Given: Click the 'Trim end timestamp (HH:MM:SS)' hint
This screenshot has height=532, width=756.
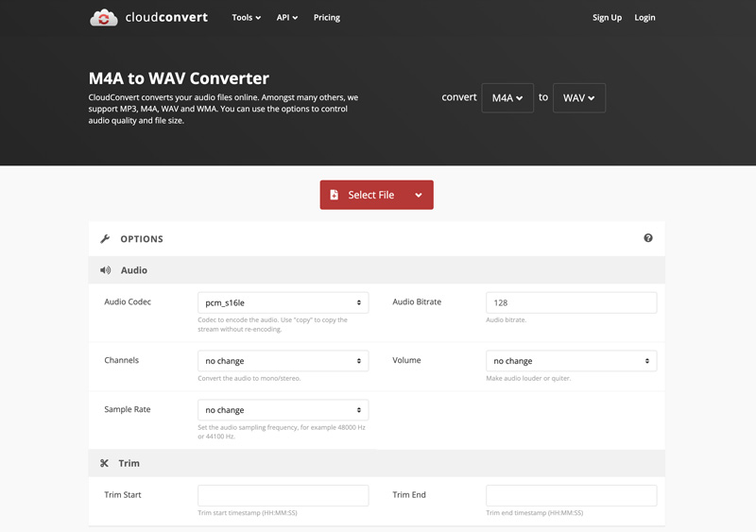Looking at the screenshot, I should pyautogui.click(x=535, y=513).
